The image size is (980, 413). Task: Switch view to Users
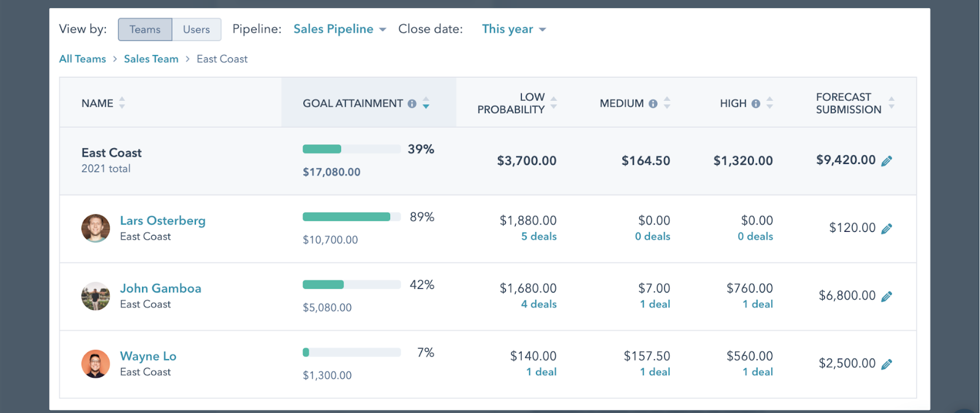(196, 29)
